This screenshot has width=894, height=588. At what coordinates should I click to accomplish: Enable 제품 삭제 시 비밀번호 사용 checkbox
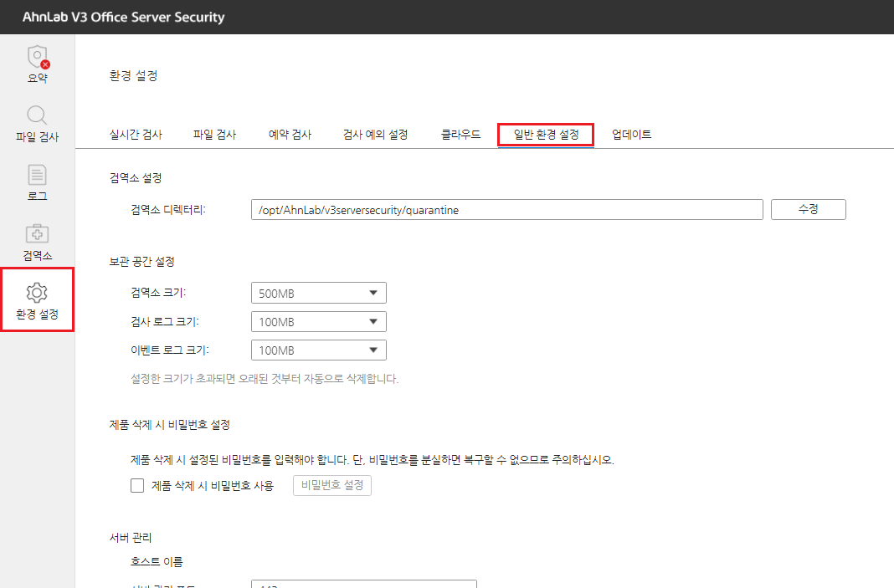[x=137, y=485]
